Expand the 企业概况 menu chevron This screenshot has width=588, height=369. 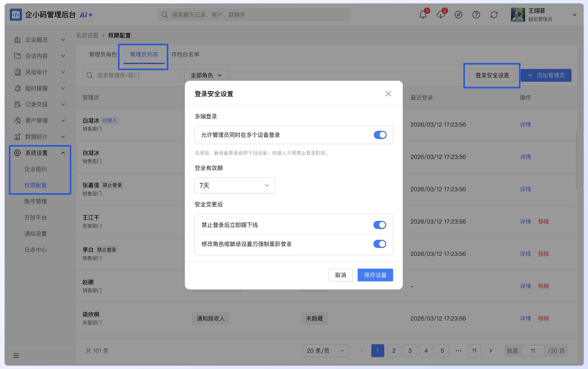pos(63,40)
